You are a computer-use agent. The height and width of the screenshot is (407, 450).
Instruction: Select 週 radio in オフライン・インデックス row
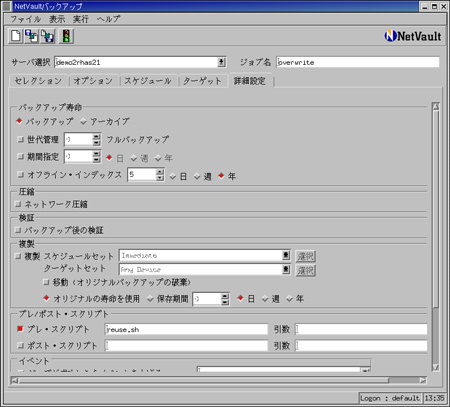pyautogui.click(x=197, y=176)
